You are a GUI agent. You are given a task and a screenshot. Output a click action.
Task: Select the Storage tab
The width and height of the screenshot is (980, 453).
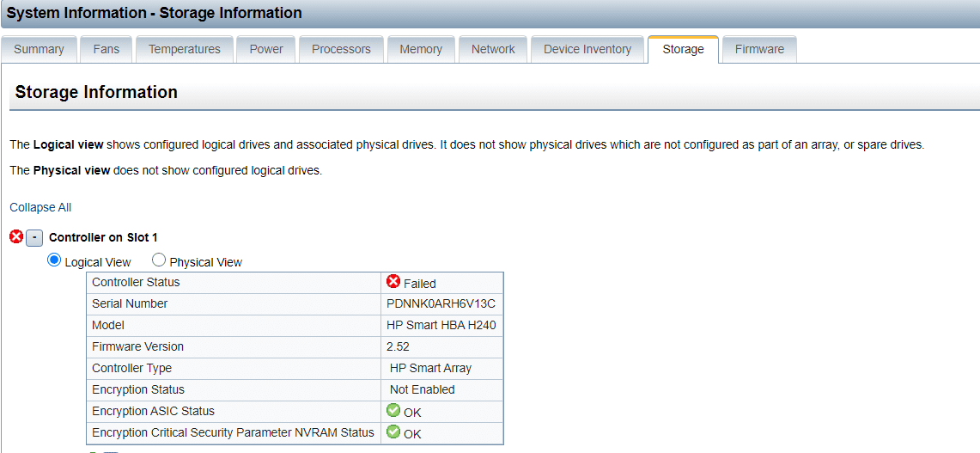683,50
